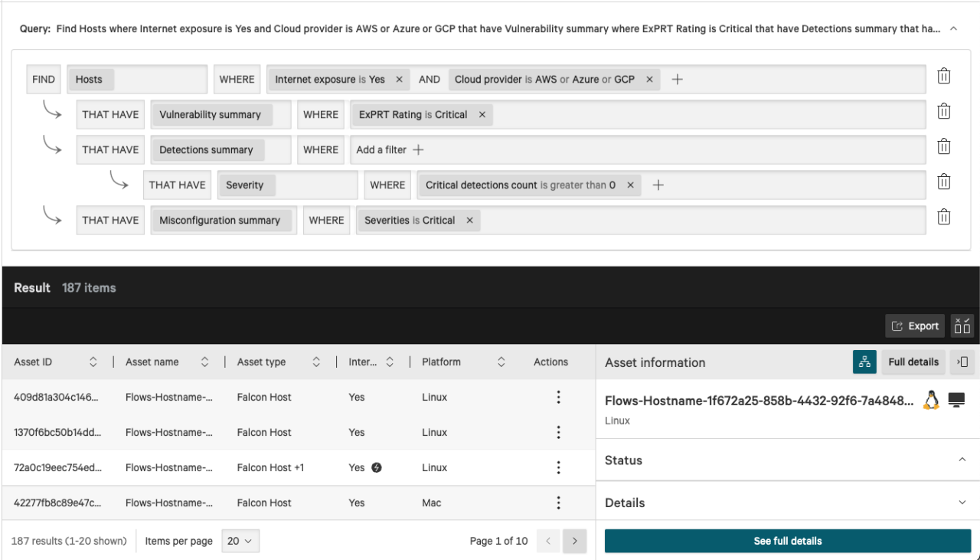Select asset row 409d81a304c146

tap(299, 397)
